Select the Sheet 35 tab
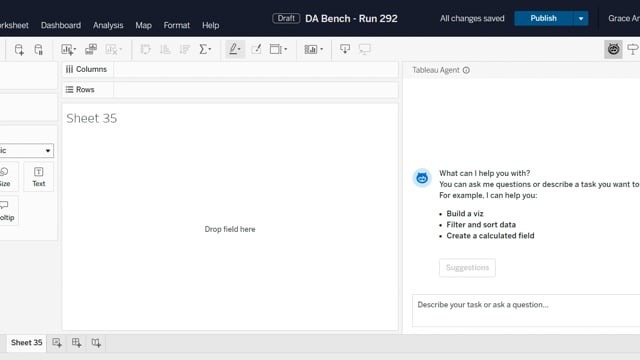Viewport: 640px width, 360px height. click(27, 342)
